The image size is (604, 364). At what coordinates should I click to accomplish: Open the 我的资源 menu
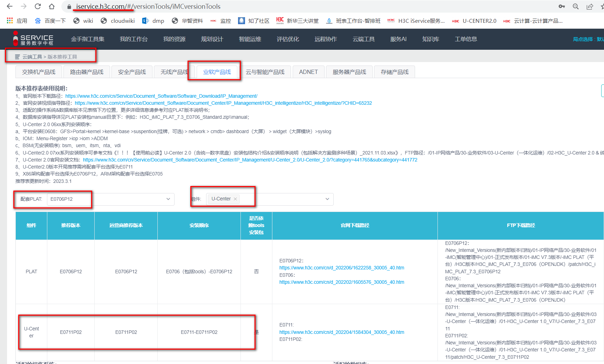tap(174, 39)
